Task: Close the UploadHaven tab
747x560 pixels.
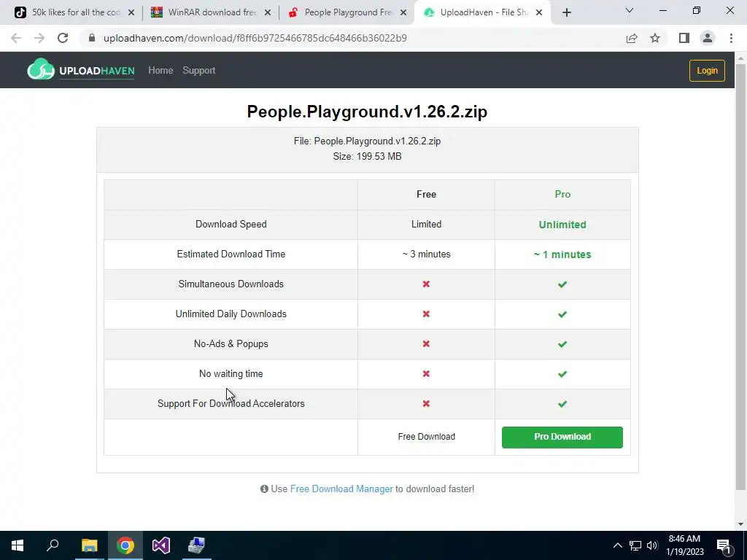Action: click(539, 12)
